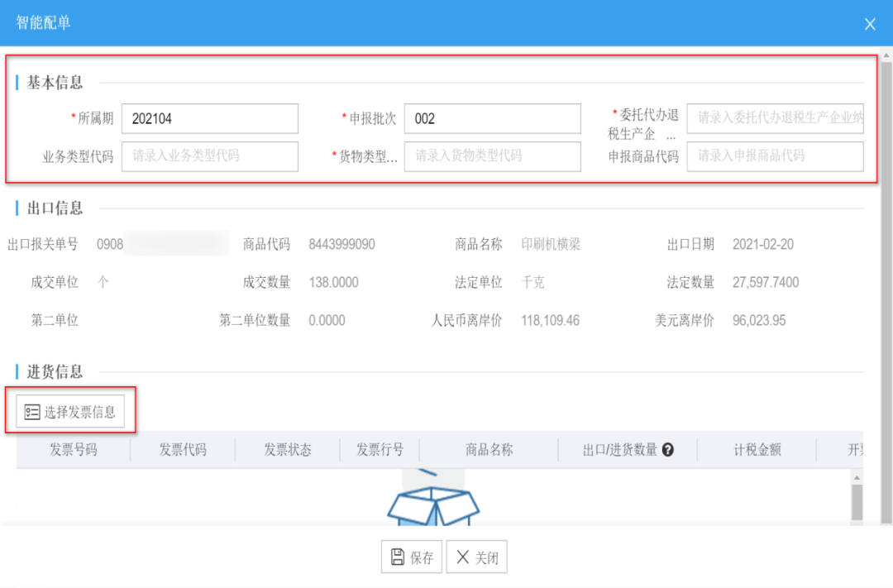Image resolution: width=893 pixels, height=588 pixels.
Task: Click the 发票代码 column header
Action: pos(182,450)
